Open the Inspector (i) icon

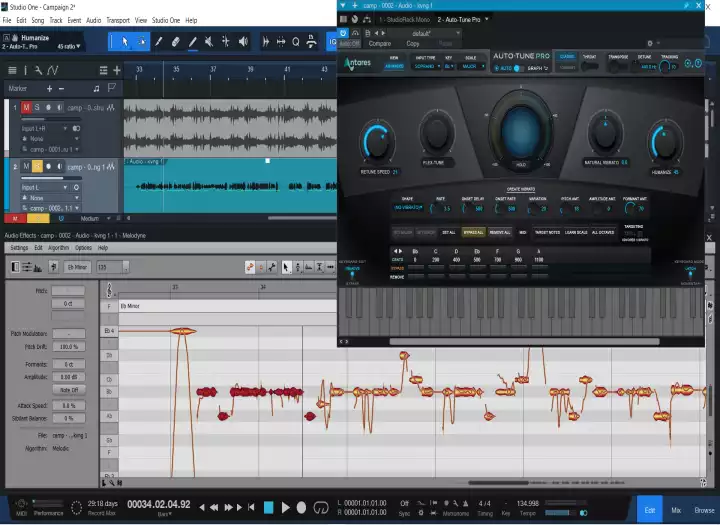25,70
